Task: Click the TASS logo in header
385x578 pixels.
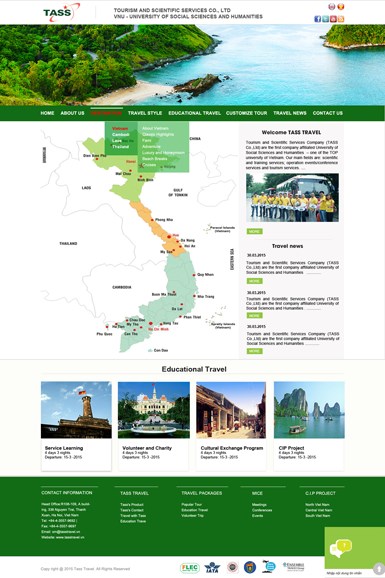Action: point(61,12)
